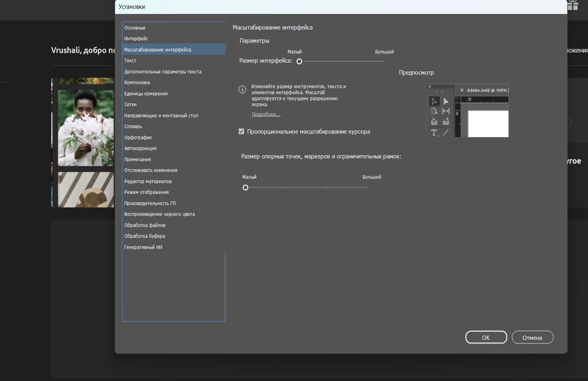Open the Основные preferences section
The image size is (588, 381).
(174, 28)
